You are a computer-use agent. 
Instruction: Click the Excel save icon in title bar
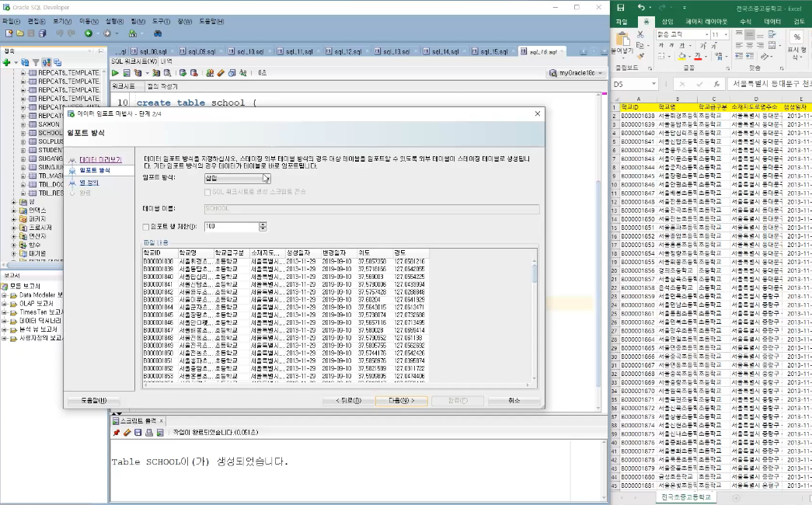click(620, 8)
